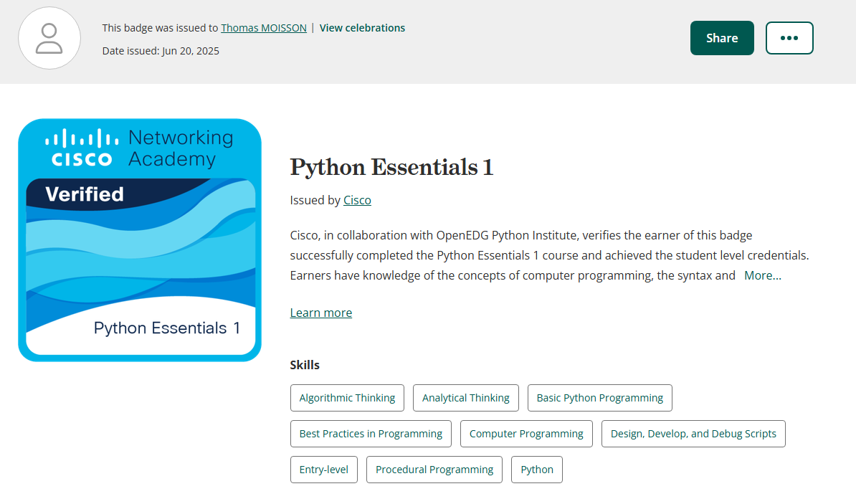Open Basic Python Programming skill tag
The width and height of the screenshot is (856, 504).
click(599, 398)
